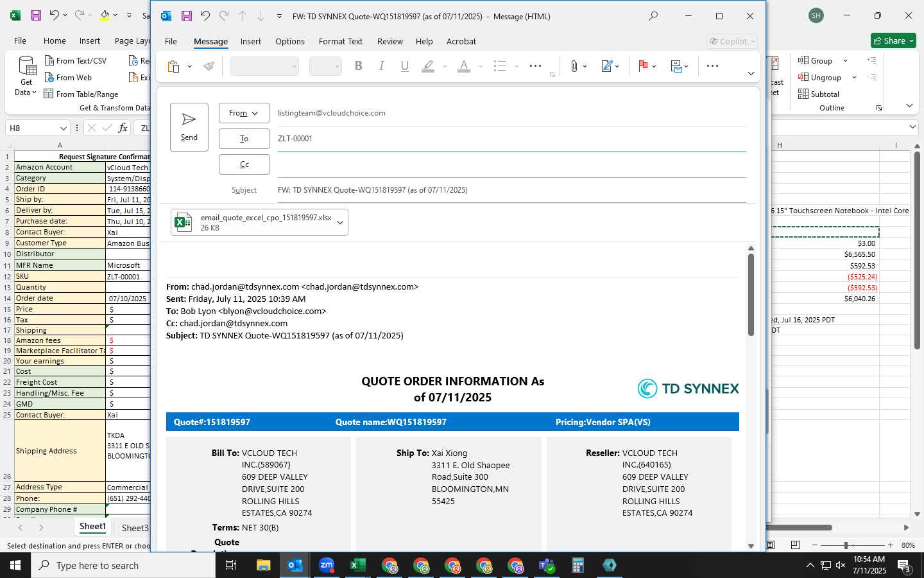Apply the text highlight color
This screenshot has height=578, width=924.
428,66
